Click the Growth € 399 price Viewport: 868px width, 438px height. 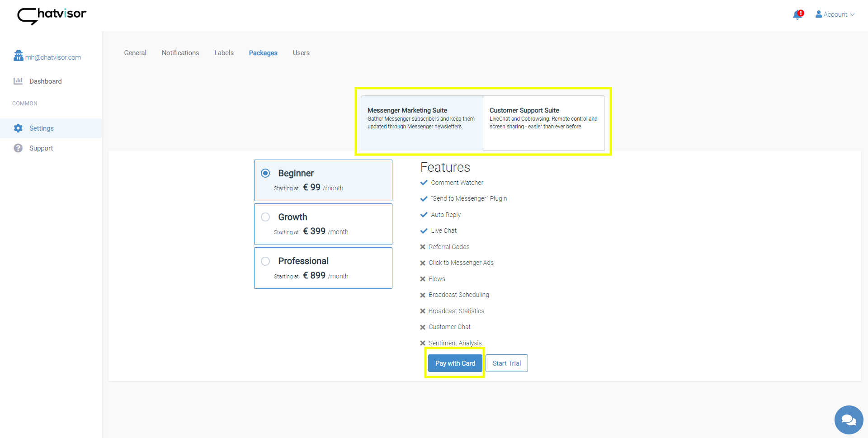point(314,231)
